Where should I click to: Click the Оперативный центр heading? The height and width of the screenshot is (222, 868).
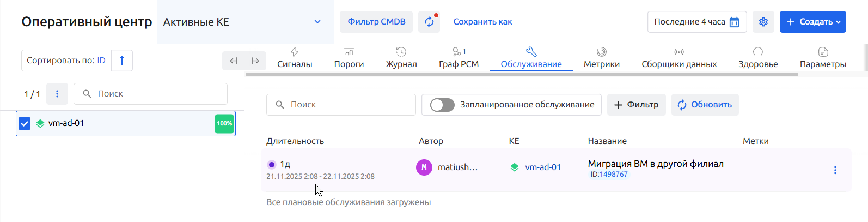click(87, 22)
